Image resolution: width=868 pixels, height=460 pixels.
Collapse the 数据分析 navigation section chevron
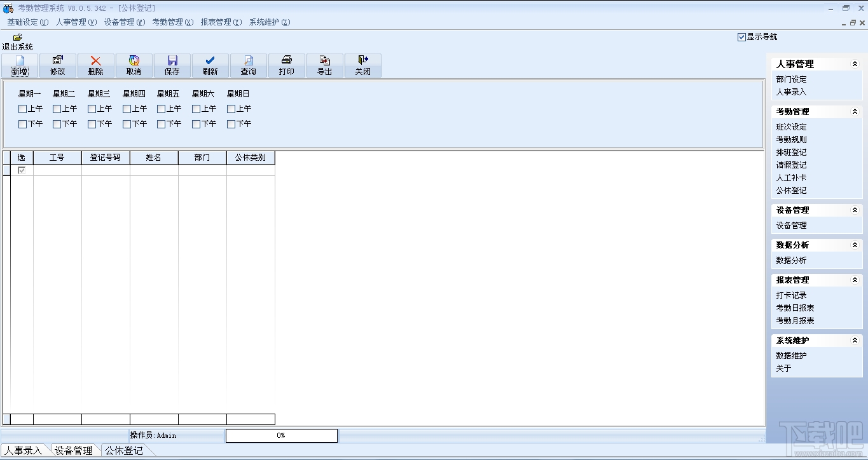click(855, 245)
